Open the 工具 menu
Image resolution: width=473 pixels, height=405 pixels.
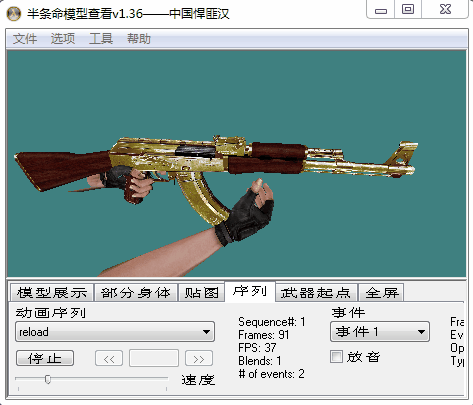101,39
